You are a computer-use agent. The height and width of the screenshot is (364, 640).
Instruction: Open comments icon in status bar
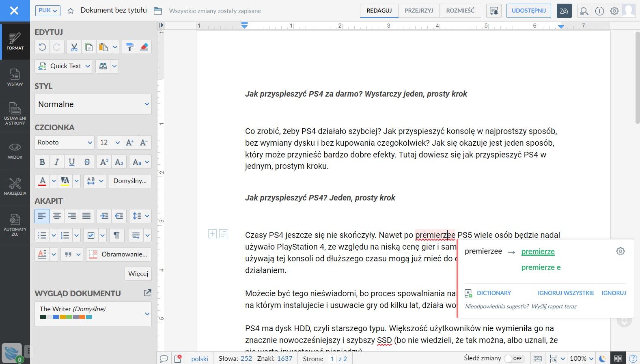pos(164,359)
